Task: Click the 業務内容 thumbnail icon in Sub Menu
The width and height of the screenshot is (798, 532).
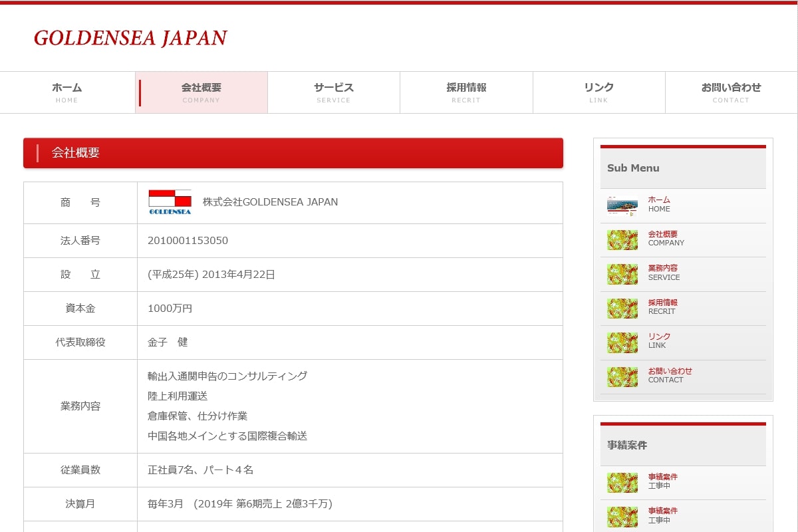Action: point(622,274)
